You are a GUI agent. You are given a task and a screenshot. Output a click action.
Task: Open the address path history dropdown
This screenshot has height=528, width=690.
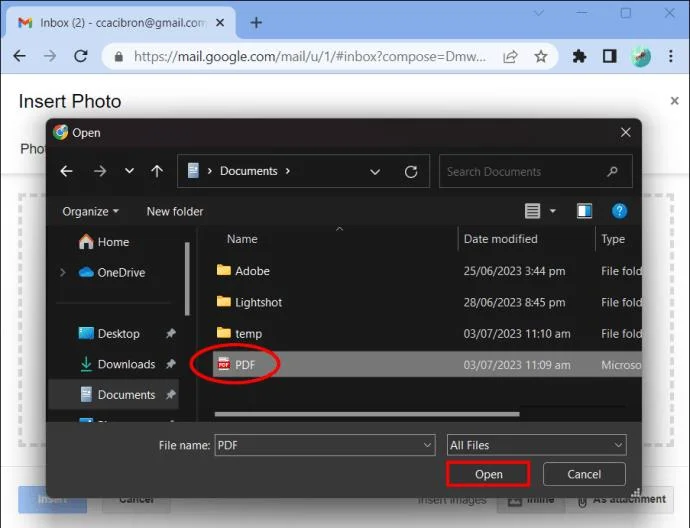click(x=375, y=172)
